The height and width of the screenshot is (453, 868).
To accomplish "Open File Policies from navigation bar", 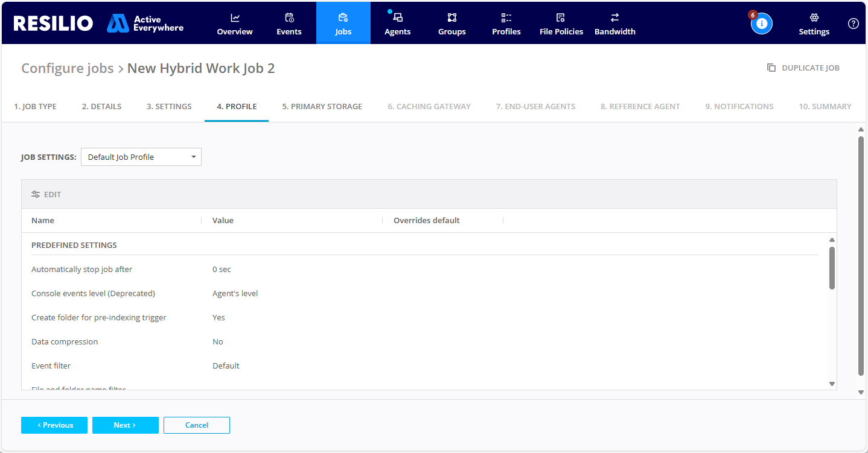I will pyautogui.click(x=561, y=24).
